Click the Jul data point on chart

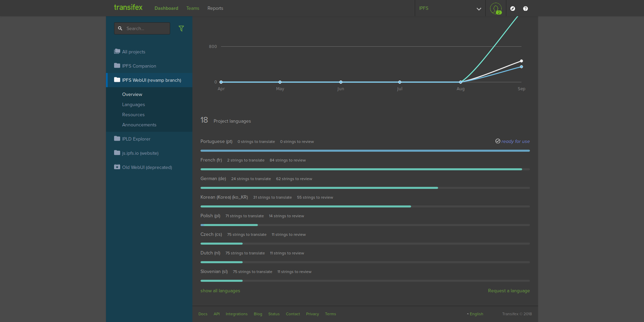[x=400, y=82]
